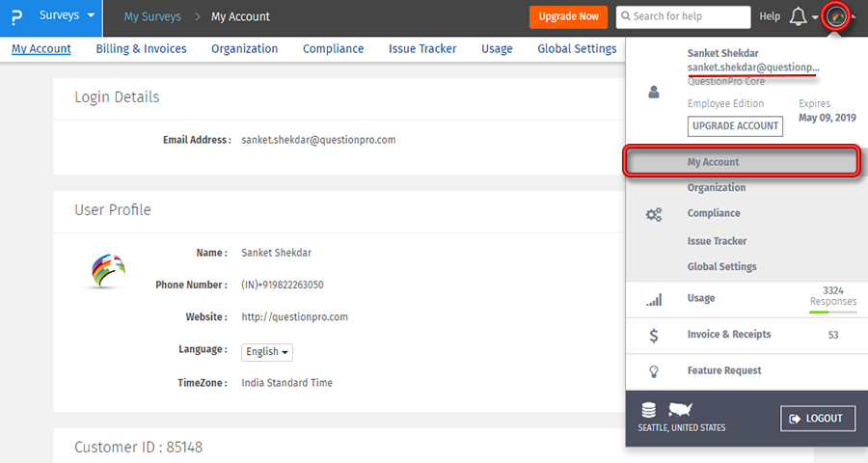868x463 pixels.
Task: Open the Surveys product dropdown
Action: 67,15
